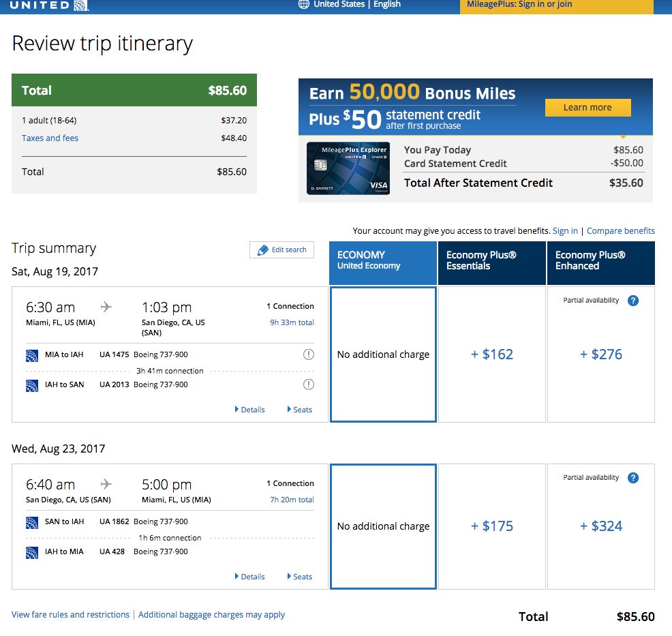Click the UA 428 flight number
The image size is (672, 636).
tap(112, 551)
